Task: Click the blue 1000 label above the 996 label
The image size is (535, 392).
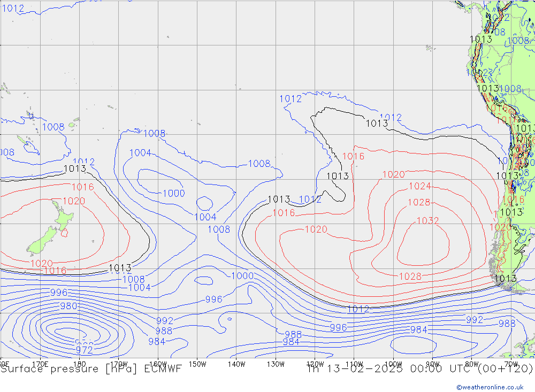Action: pos(242,275)
